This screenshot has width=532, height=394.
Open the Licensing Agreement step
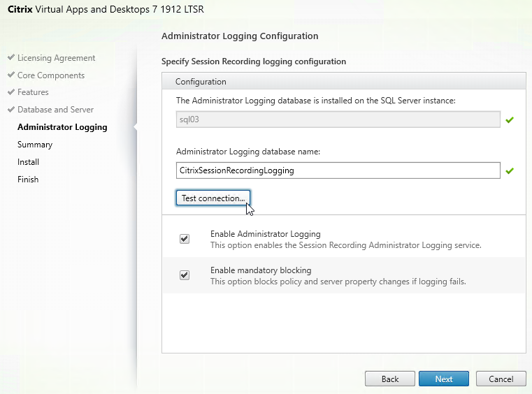(x=56, y=58)
